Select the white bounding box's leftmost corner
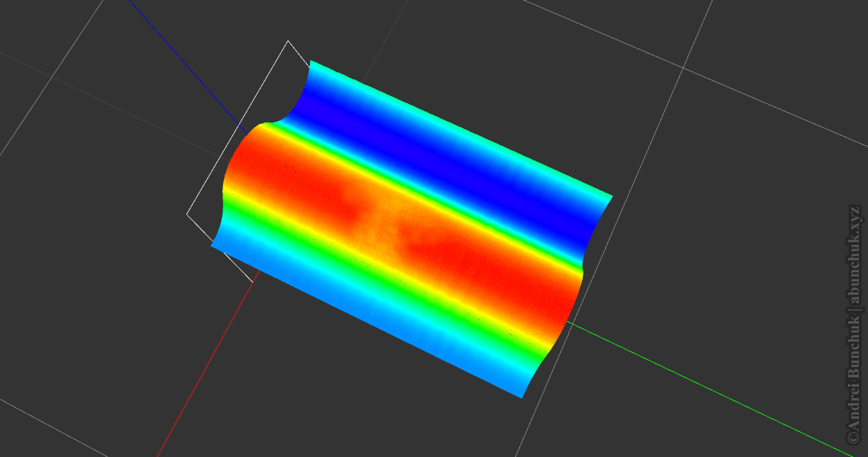Viewport: 868px width, 457px height. point(187,213)
